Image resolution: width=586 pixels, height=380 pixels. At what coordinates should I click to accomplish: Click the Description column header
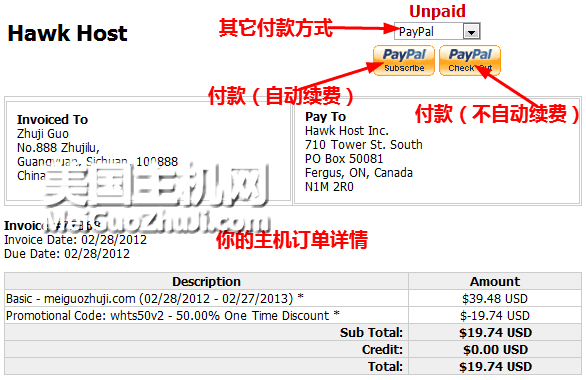point(206,281)
